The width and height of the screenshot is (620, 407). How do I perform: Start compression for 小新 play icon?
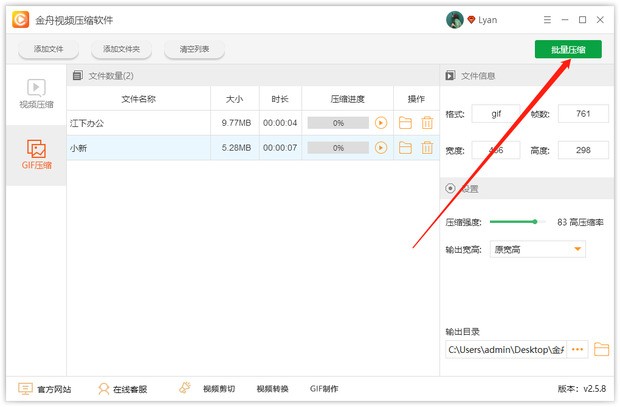coord(380,148)
